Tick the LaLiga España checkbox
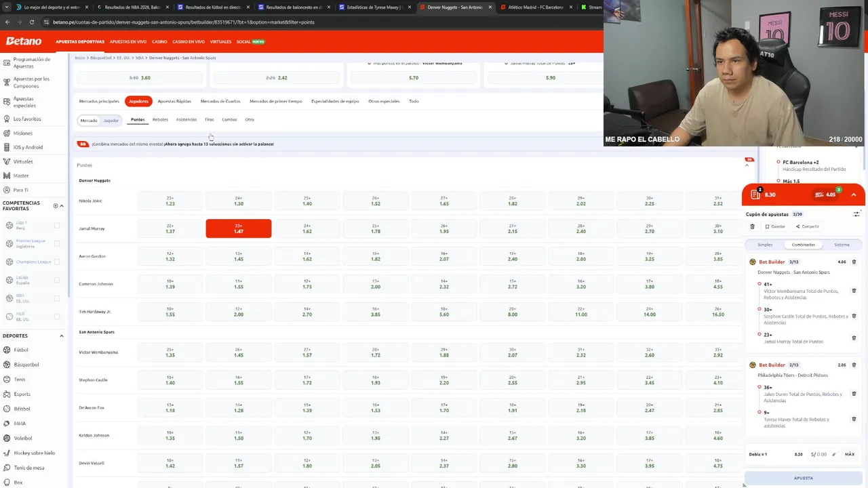 coord(57,280)
